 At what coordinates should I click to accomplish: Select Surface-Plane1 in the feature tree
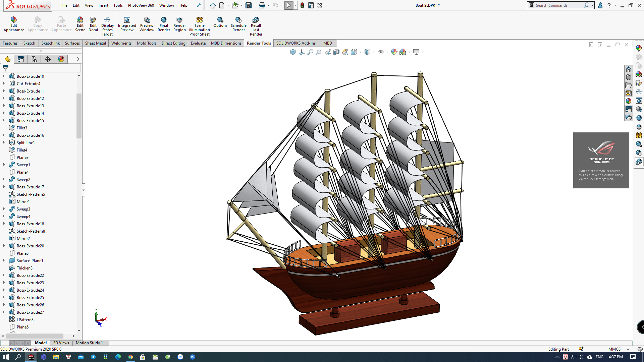point(30,260)
